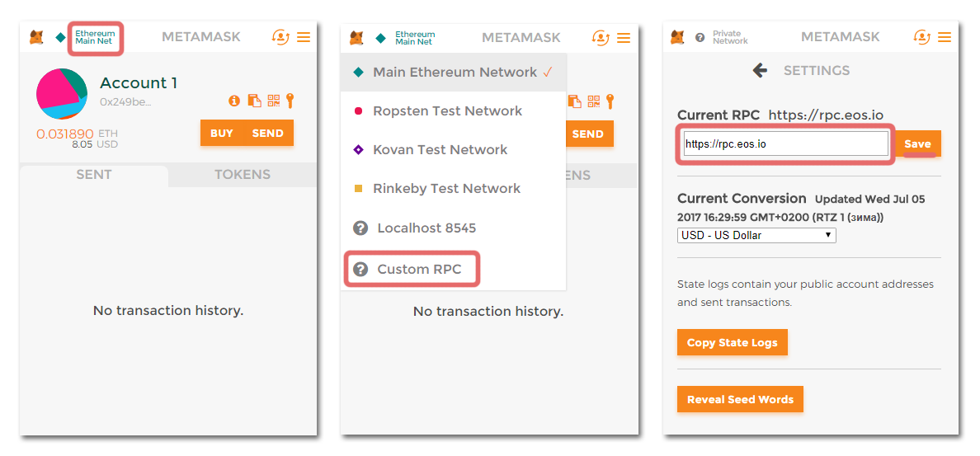This screenshot has height=456, width=980.
Task: Click question mark icon beside Private Network
Action: (x=700, y=37)
